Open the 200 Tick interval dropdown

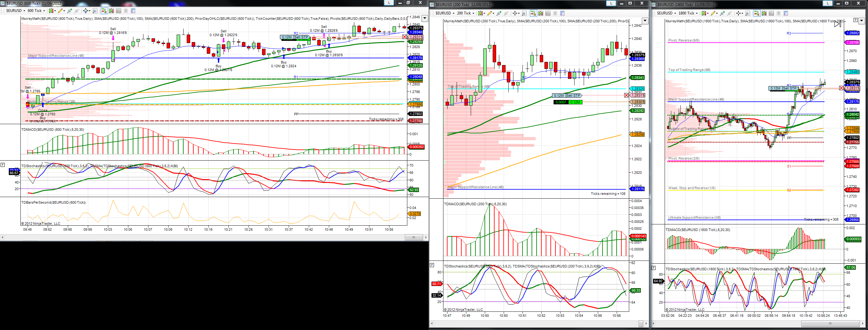466,14
